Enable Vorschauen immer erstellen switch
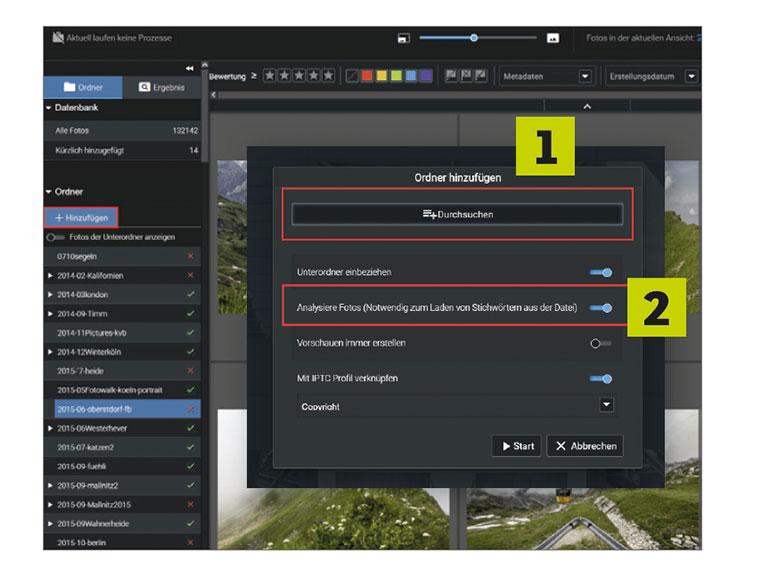This screenshot has height=578, width=770. click(601, 343)
